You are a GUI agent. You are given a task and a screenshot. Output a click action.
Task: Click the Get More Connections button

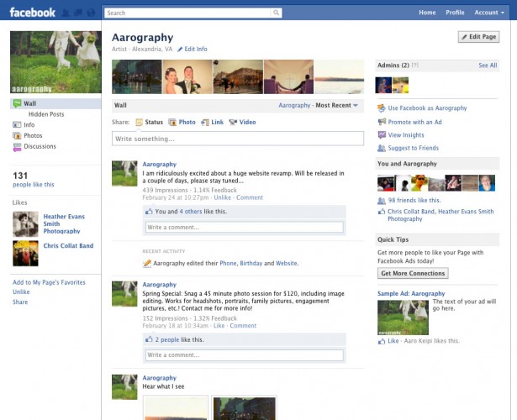tap(413, 273)
